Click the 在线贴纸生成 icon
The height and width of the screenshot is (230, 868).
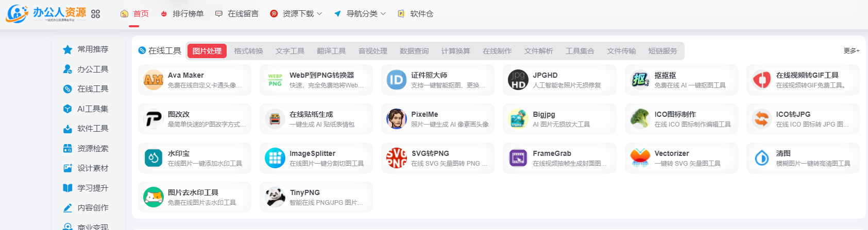click(x=275, y=119)
